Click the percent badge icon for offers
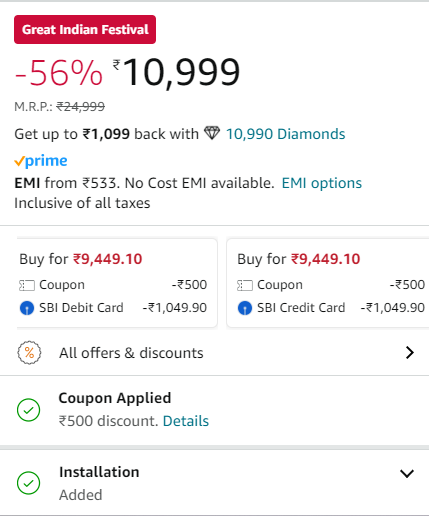The height and width of the screenshot is (516, 429). (29, 352)
